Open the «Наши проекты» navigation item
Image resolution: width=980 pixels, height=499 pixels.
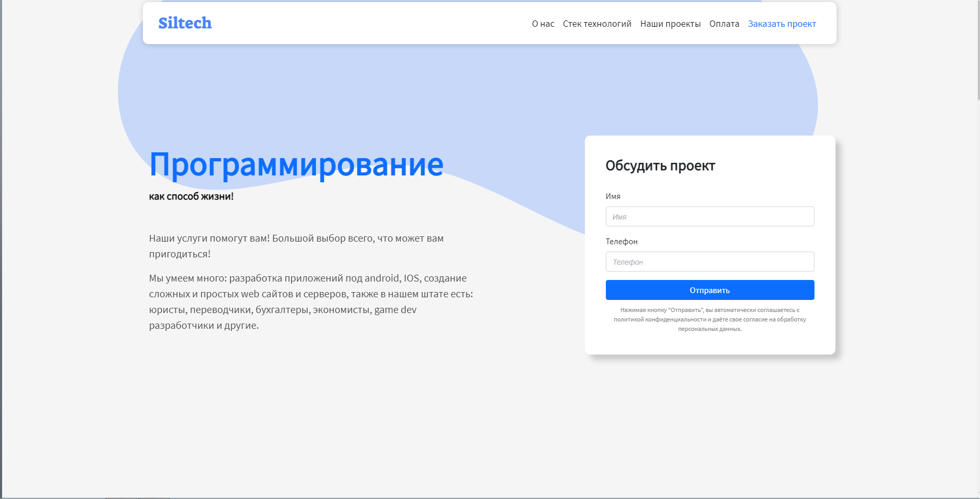click(670, 23)
